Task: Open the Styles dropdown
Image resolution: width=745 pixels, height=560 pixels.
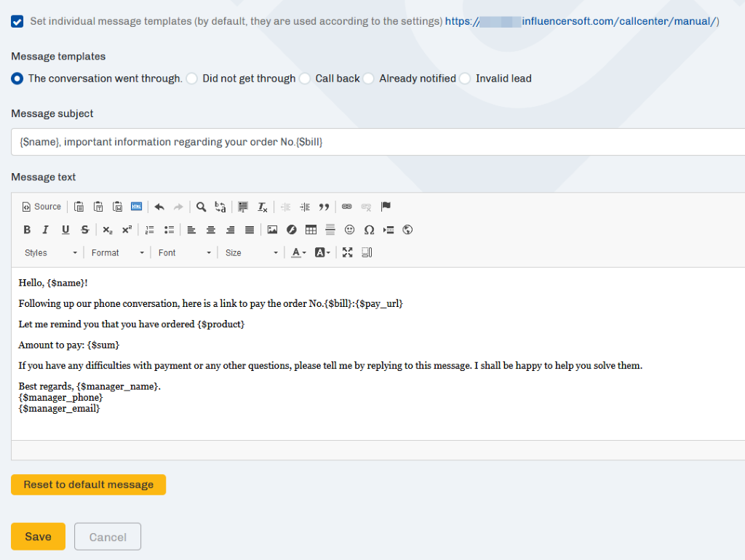Action: [50, 252]
